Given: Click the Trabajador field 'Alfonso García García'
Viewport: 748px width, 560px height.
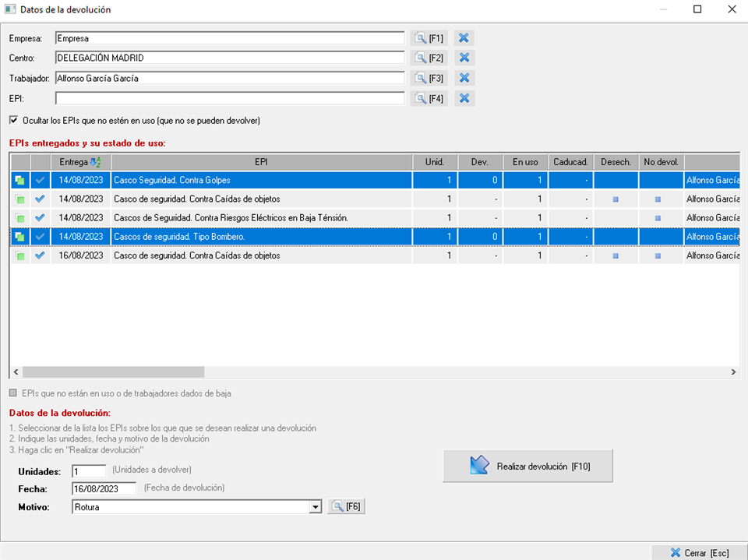Looking at the screenshot, I should tap(230, 78).
